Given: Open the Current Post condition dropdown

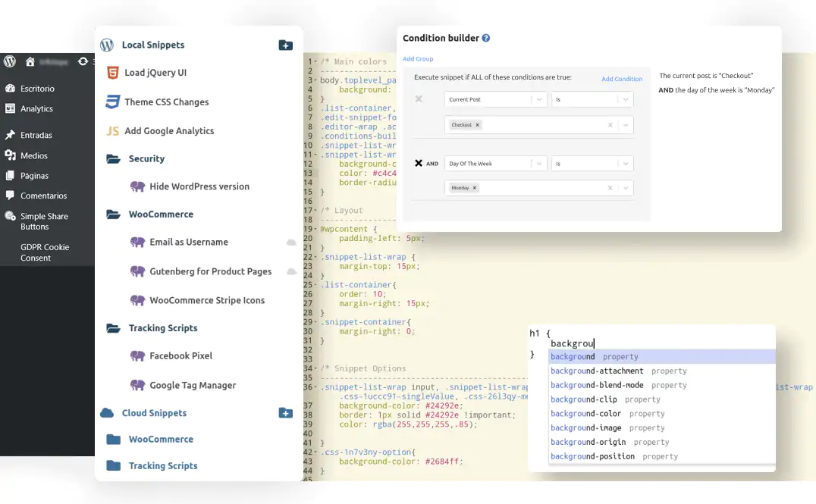Looking at the screenshot, I should click(495, 99).
